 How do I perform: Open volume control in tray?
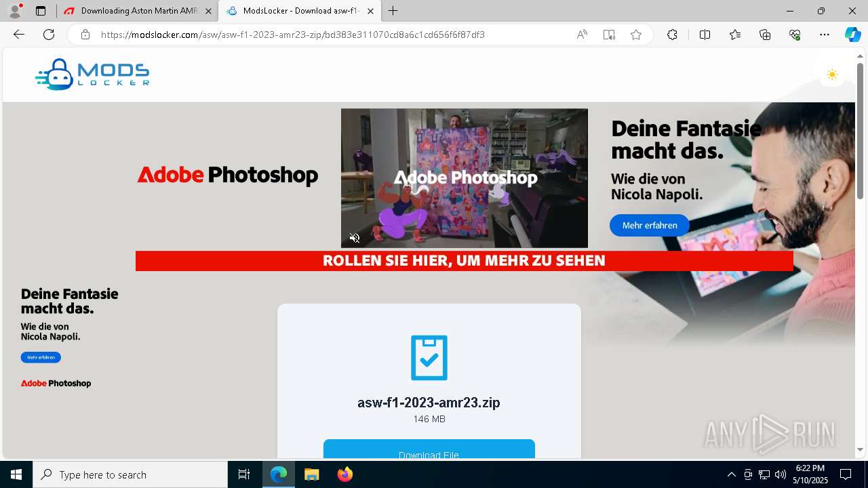(x=781, y=474)
